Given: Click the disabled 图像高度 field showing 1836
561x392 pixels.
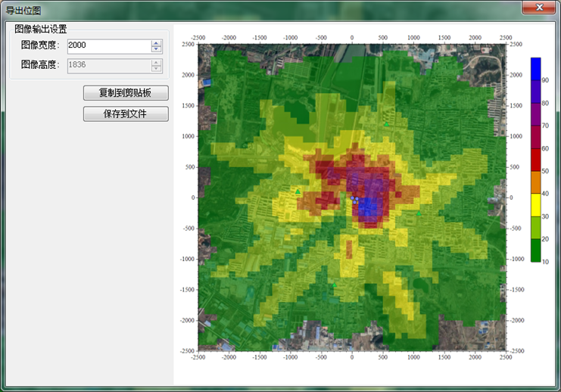Looking at the screenshot, I should coord(109,65).
